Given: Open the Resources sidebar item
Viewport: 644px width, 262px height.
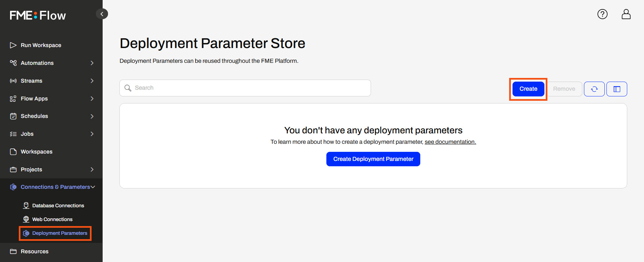Looking at the screenshot, I should [x=35, y=251].
